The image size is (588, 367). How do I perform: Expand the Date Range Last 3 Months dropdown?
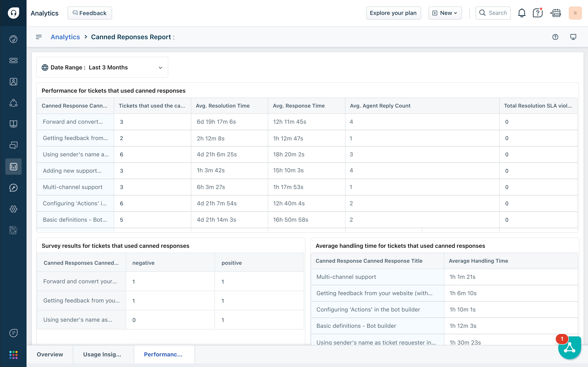(102, 67)
